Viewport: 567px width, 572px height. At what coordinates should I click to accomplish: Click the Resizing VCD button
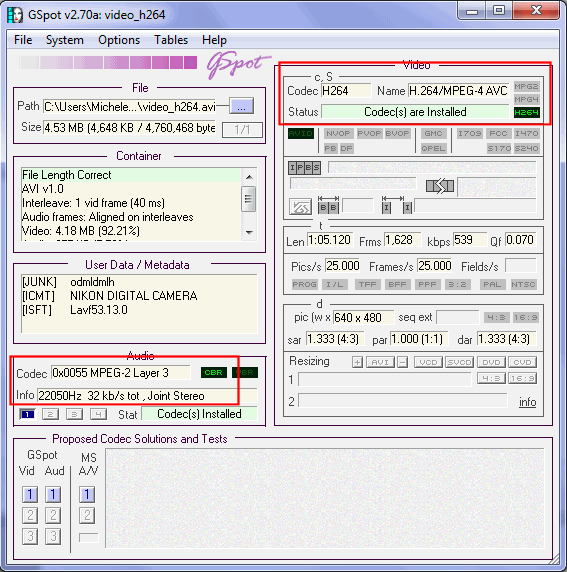(428, 362)
